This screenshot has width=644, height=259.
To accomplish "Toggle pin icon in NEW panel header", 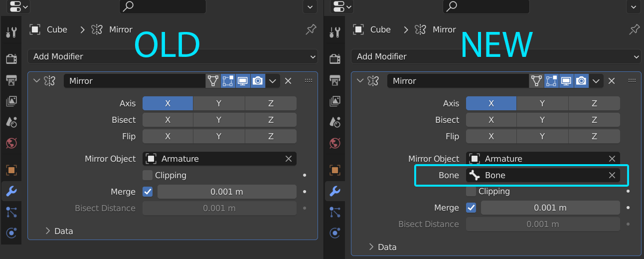I will (x=635, y=29).
